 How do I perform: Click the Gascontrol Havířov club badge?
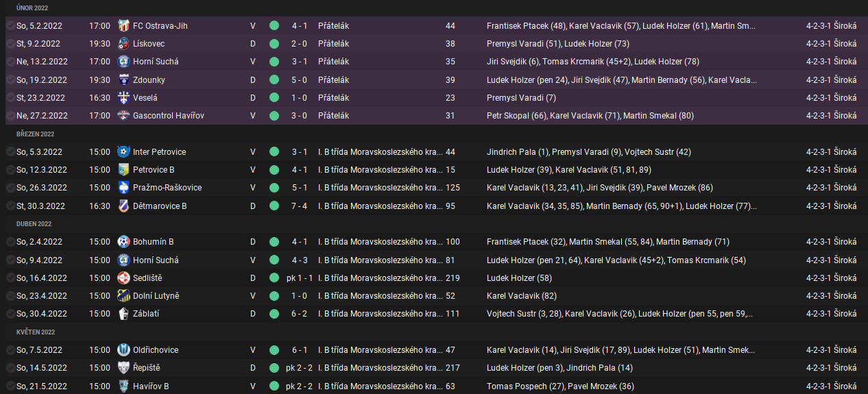123,116
